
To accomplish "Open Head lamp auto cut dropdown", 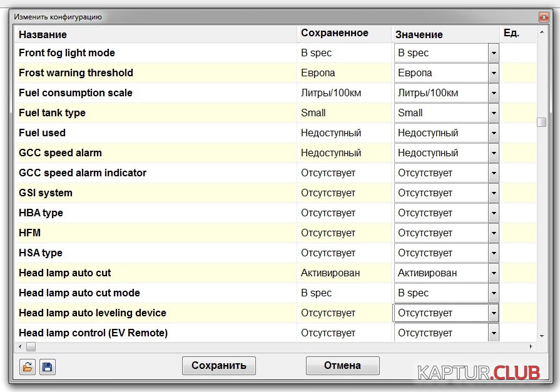I will pos(493,273).
